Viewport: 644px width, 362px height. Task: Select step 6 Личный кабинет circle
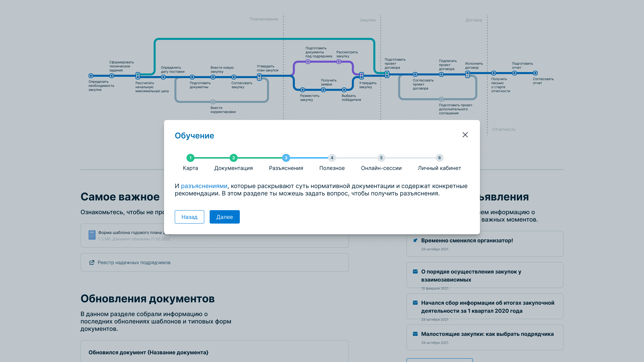[x=439, y=158]
